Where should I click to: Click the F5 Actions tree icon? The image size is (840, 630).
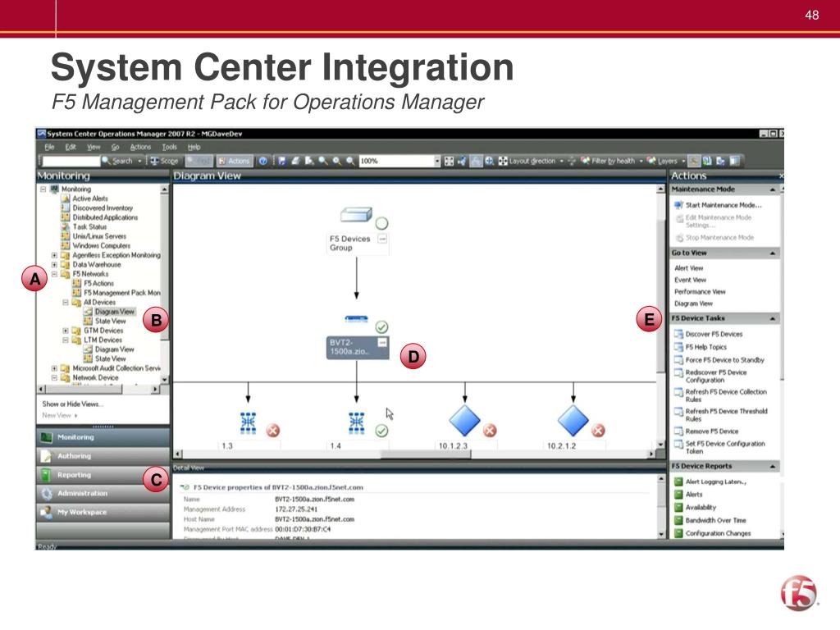pyautogui.click(x=76, y=283)
